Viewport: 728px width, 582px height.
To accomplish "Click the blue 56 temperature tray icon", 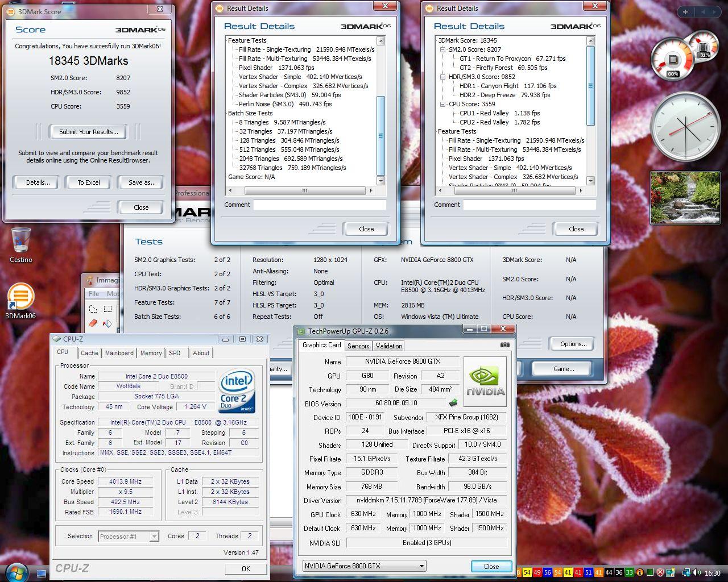I will [x=548, y=573].
